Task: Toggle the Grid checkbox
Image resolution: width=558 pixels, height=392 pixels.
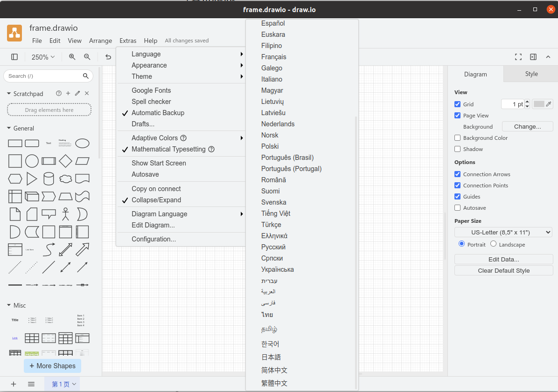Action: (458, 104)
